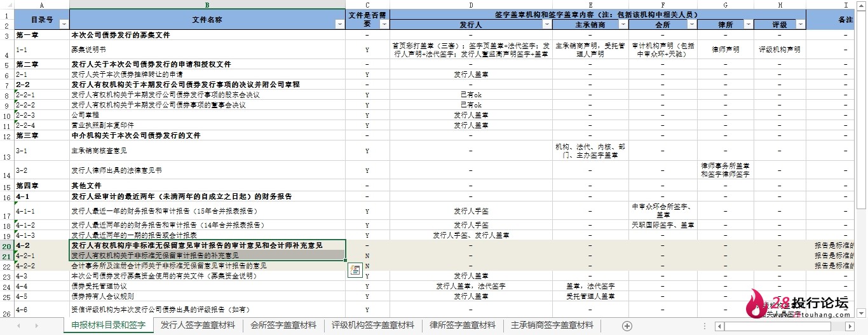Switch to the 发行人签字盖章材料 sheet tab

point(198,325)
